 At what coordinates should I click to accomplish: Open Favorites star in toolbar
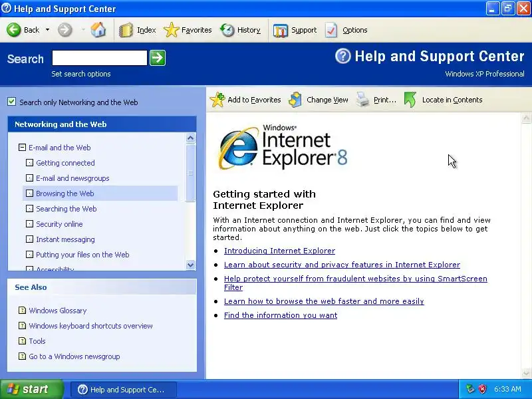[x=171, y=30]
